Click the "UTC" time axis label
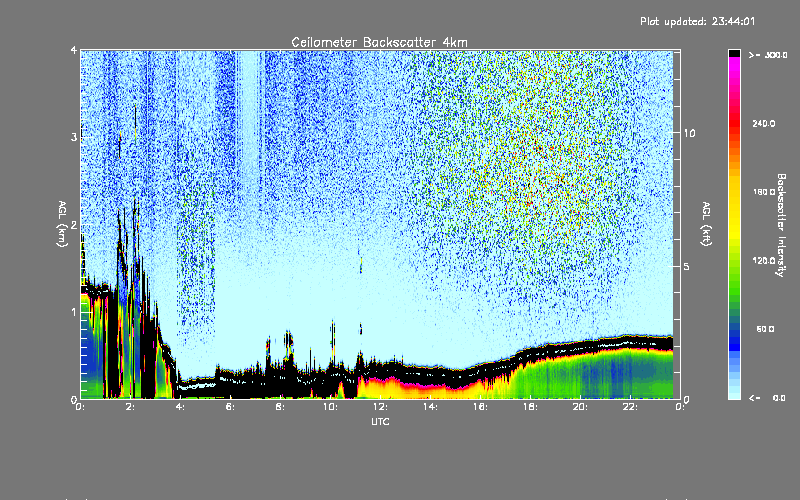Screen dimensions: 800x500 click(380, 421)
